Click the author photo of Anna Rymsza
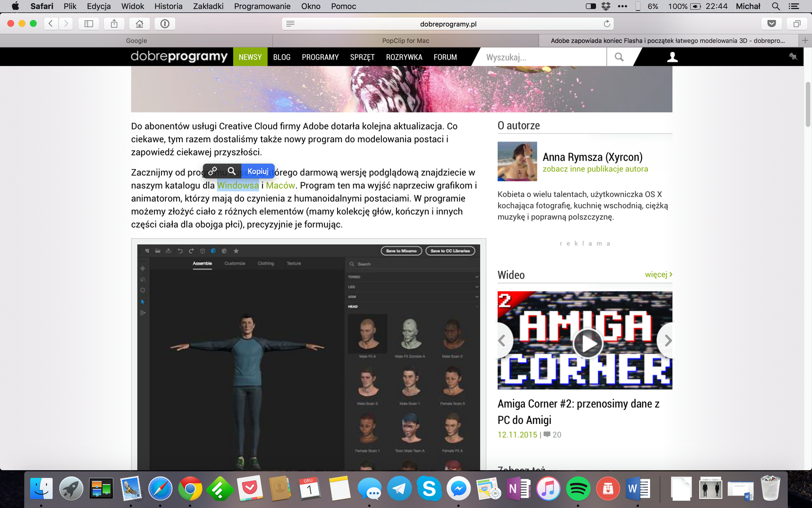Image resolution: width=812 pixels, height=508 pixels. pos(517,161)
